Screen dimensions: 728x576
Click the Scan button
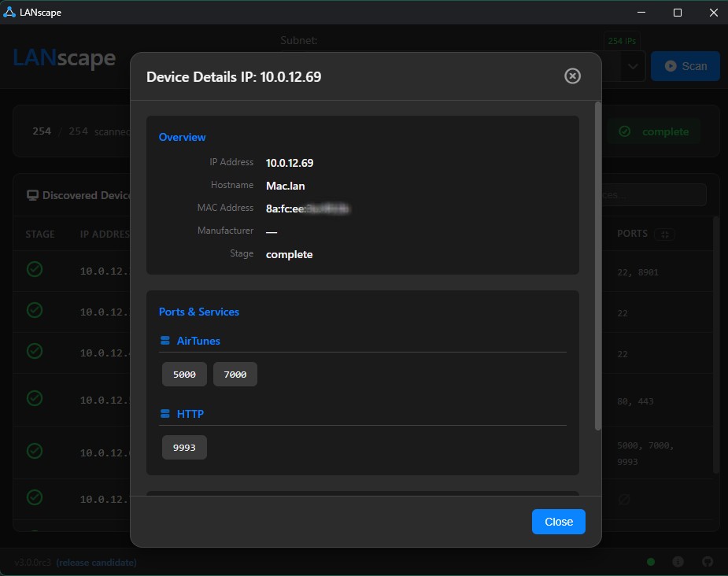tap(685, 66)
